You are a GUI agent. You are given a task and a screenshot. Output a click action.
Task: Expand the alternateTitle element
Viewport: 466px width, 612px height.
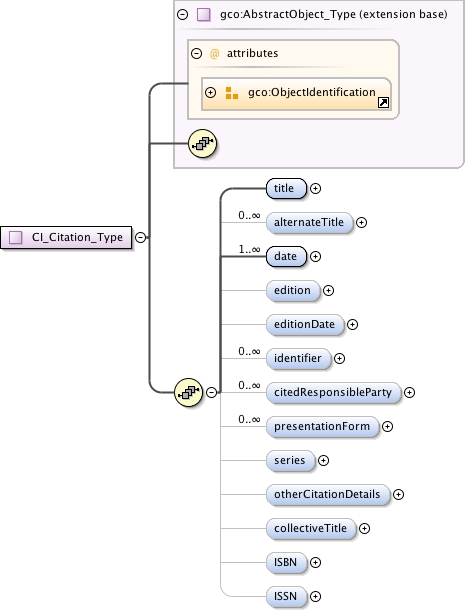(361, 222)
